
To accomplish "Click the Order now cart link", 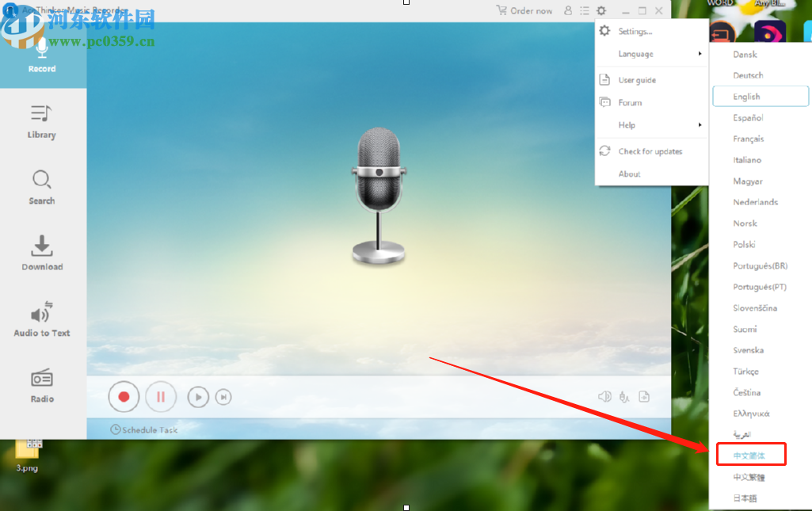I will [524, 10].
